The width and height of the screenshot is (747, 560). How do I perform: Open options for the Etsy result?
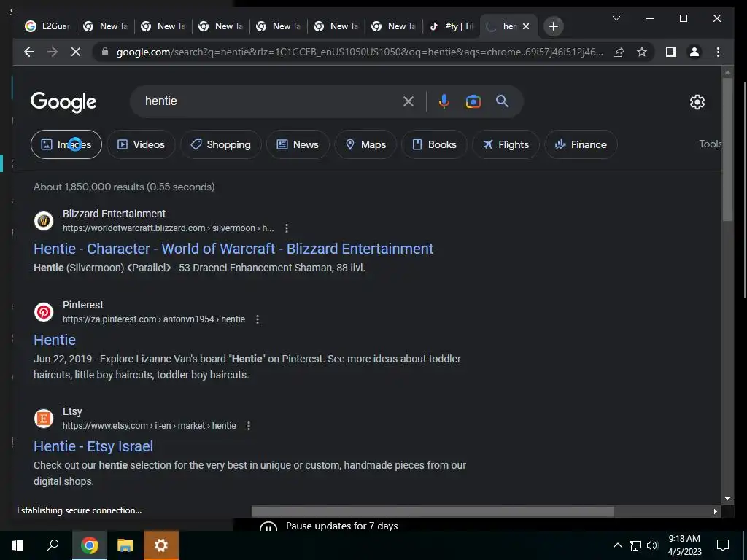tap(248, 426)
